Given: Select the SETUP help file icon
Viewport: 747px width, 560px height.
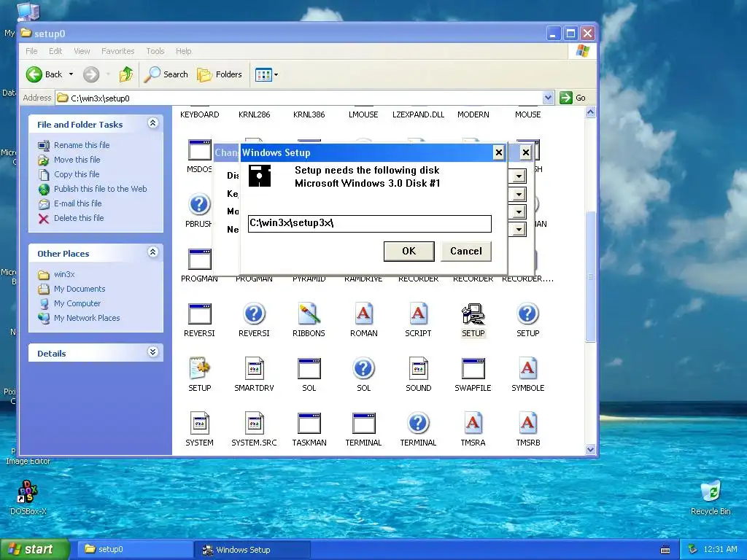Looking at the screenshot, I should tap(528, 315).
